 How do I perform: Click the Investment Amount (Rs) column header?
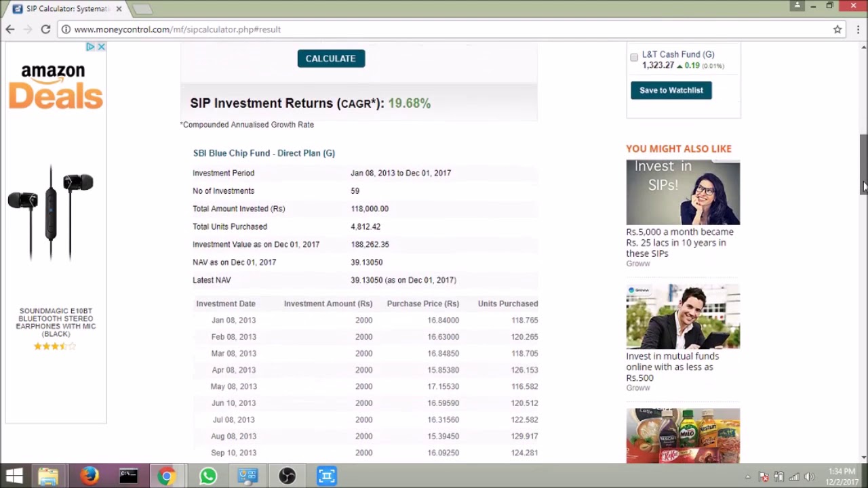[328, 304]
